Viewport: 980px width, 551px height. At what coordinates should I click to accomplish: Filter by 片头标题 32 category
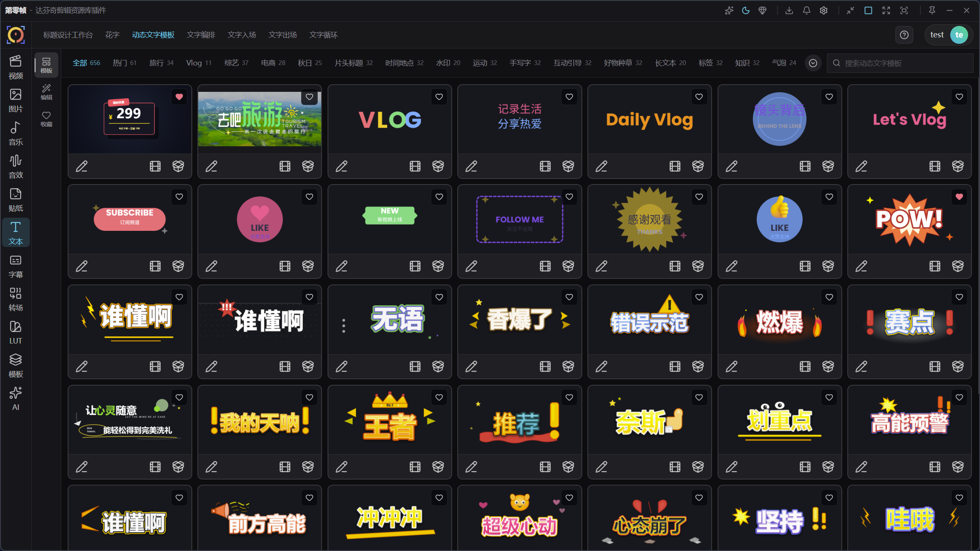click(x=353, y=63)
